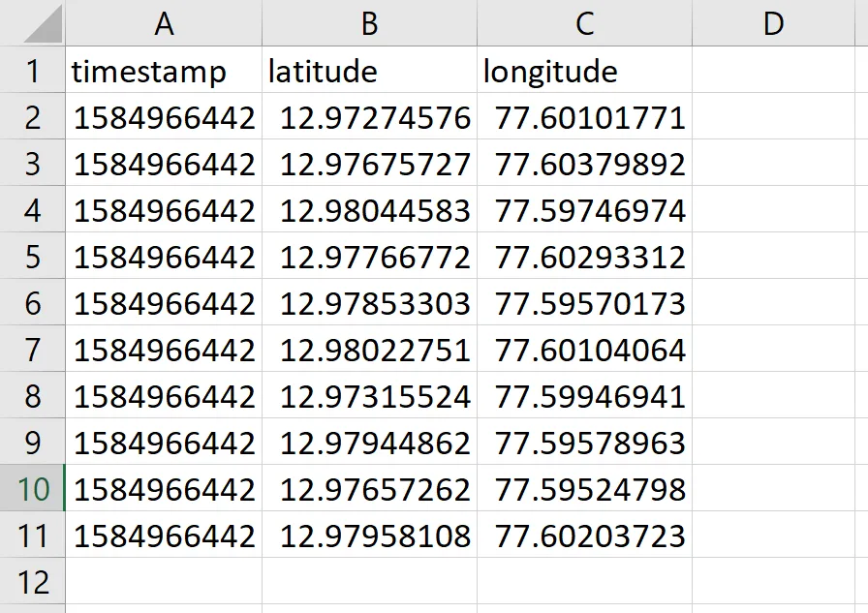Select column header B
Screen dimensions: 868x613
[370, 24]
